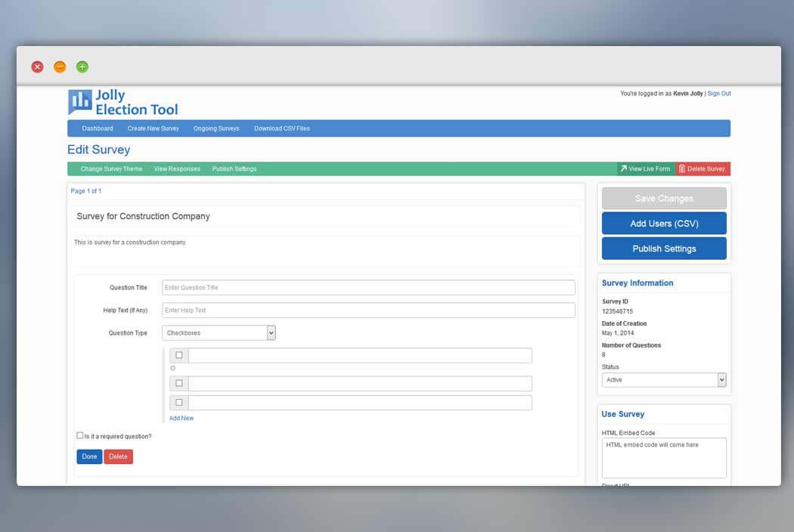
Task: Click the Delete Survey trash icon
Action: pyautogui.click(x=681, y=169)
